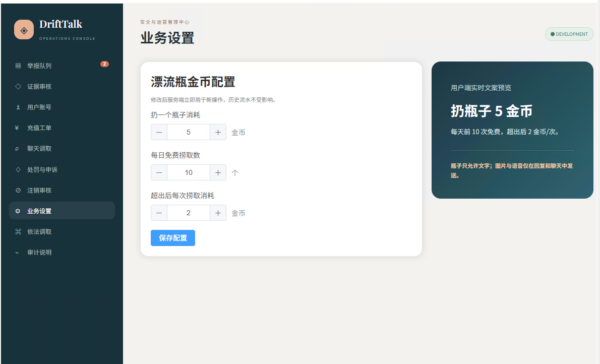The height and width of the screenshot is (364, 600).
Task: Click the 业务设置 page heading
Action: pos(167,38)
